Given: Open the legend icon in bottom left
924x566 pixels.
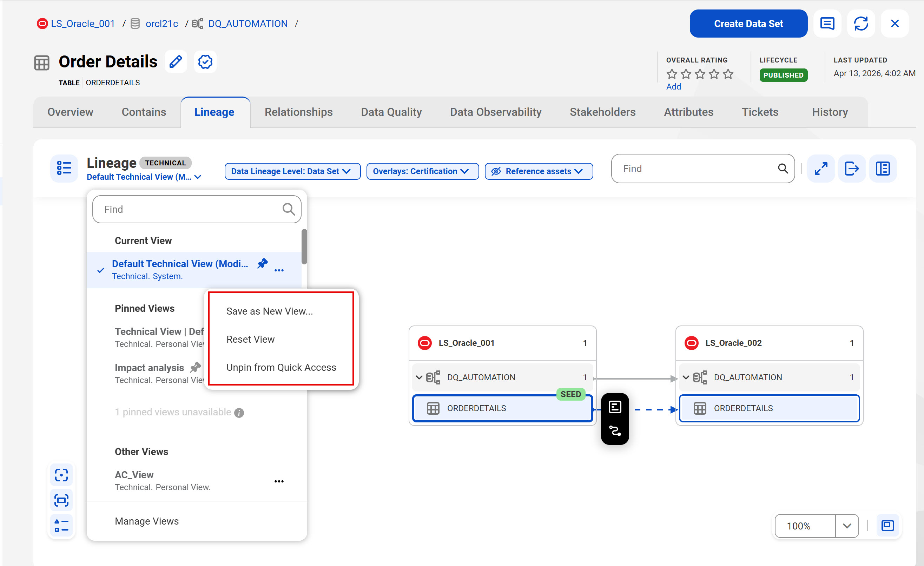Looking at the screenshot, I should click(61, 525).
